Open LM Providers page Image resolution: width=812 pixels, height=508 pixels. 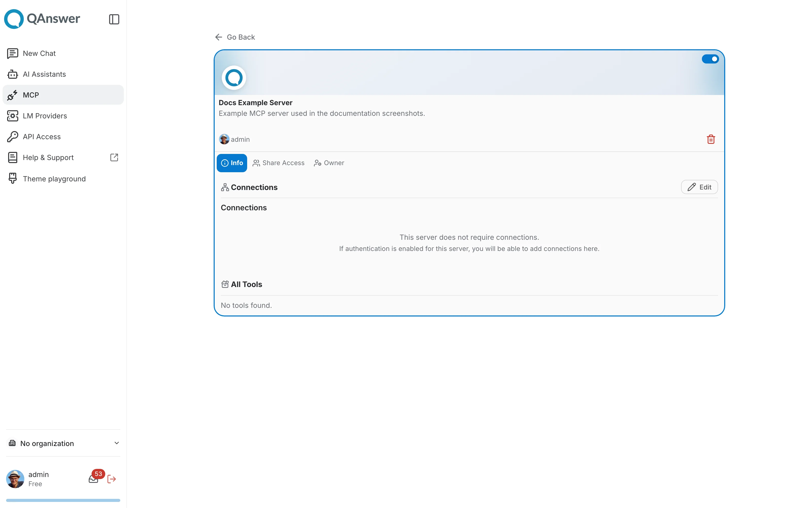pyautogui.click(x=63, y=116)
